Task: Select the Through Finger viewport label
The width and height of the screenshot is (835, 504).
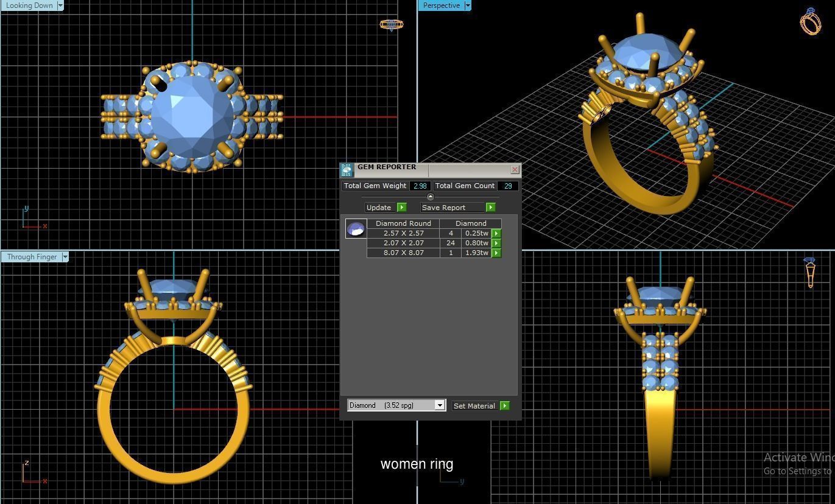Action: (x=32, y=257)
